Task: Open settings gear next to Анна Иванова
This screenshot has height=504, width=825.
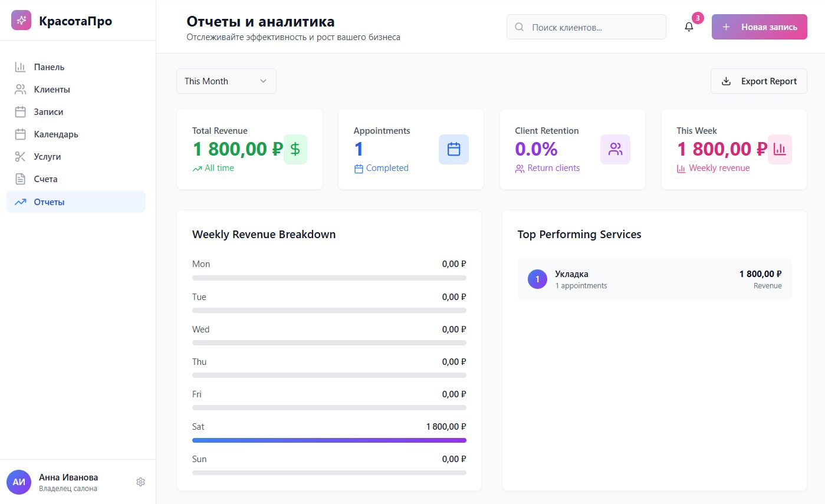Action: tap(140, 482)
